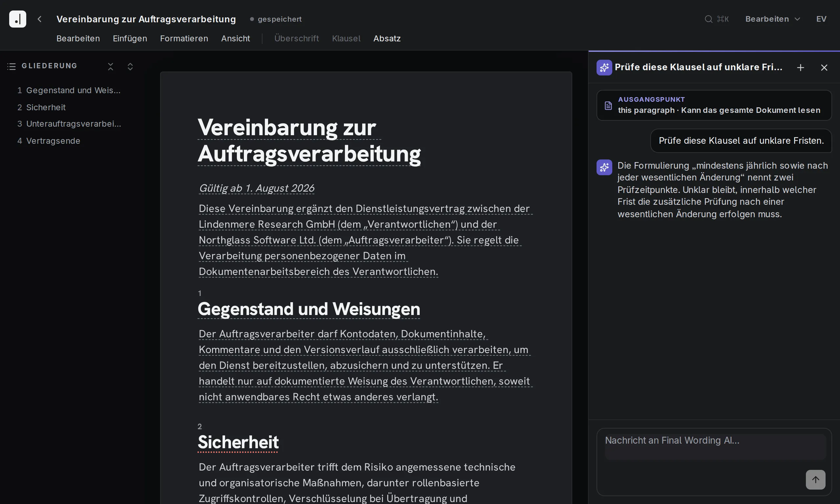Click the AI sparkle icon in panel header
Screen dimensions: 840x504
click(x=604, y=67)
